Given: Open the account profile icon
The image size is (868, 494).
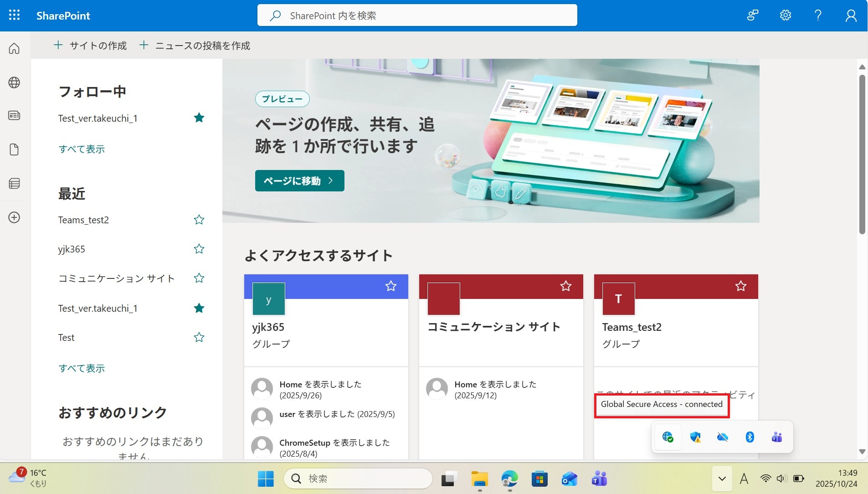Looking at the screenshot, I should (x=851, y=16).
